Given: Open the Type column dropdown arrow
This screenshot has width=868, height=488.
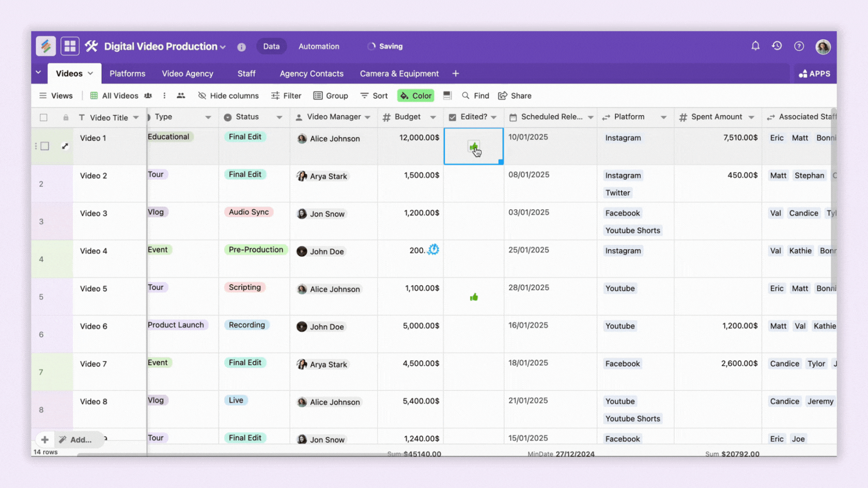Looking at the screenshot, I should [208, 117].
